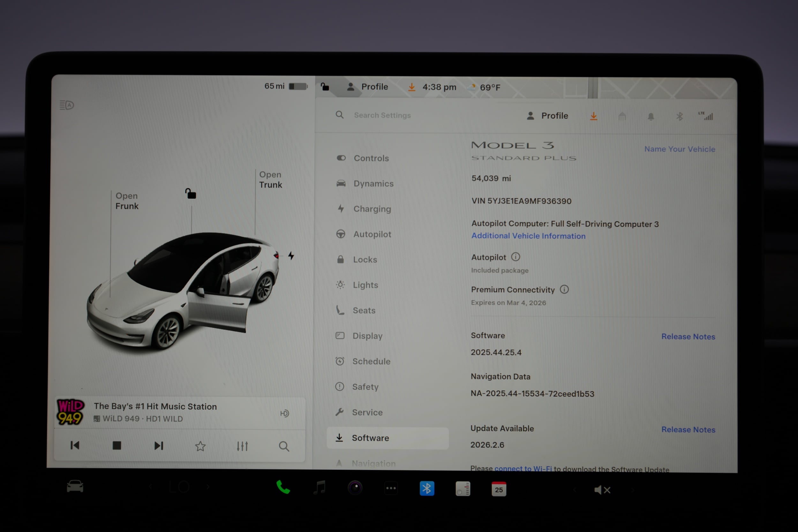The image size is (798, 532).
Task: Click the orange software download icon
Action: pyautogui.click(x=594, y=116)
